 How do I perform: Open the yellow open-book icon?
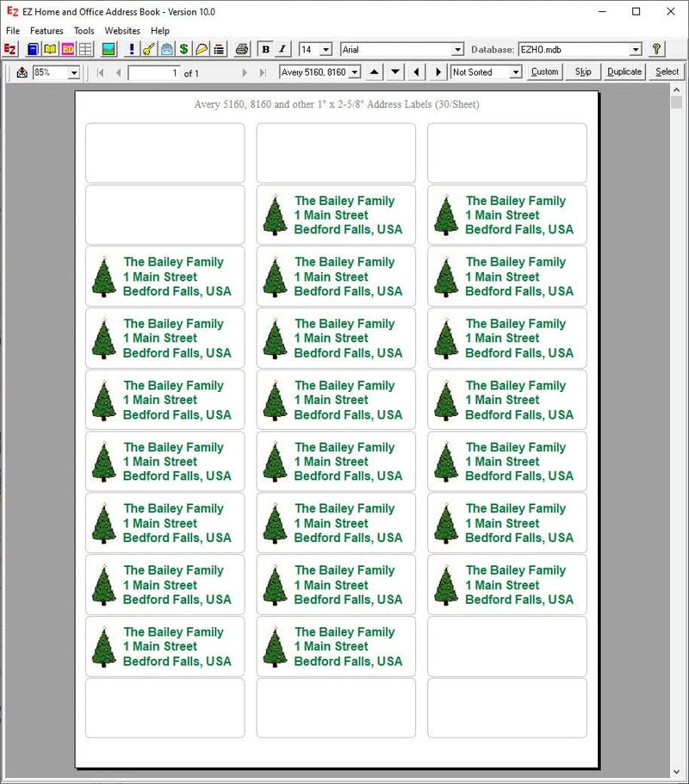50,49
